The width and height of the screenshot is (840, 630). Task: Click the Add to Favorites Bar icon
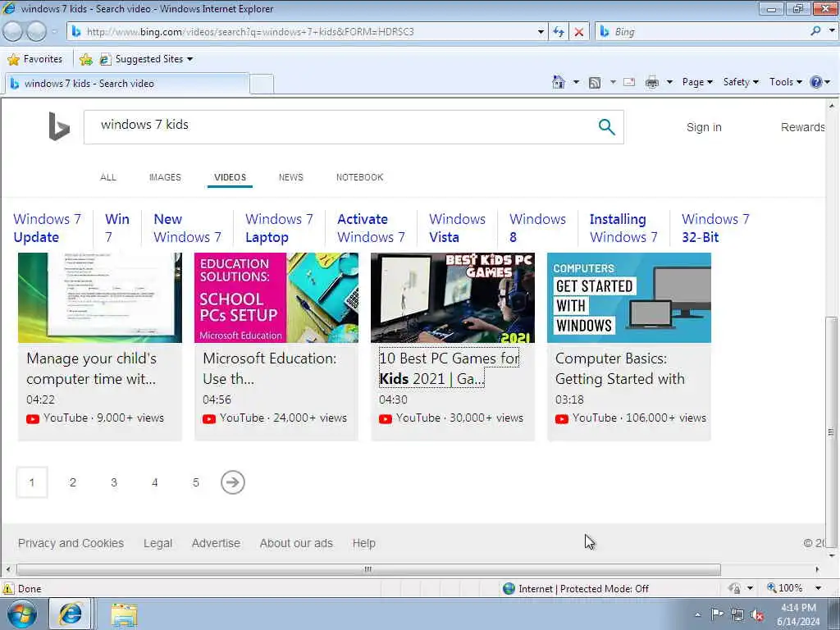point(85,59)
